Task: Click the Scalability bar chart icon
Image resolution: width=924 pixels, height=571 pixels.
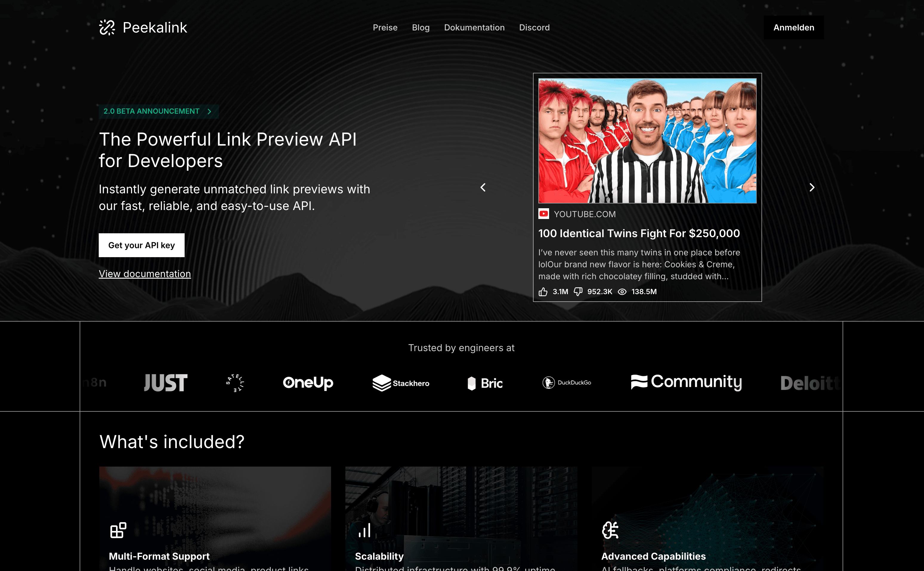Action: pos(364,530)
